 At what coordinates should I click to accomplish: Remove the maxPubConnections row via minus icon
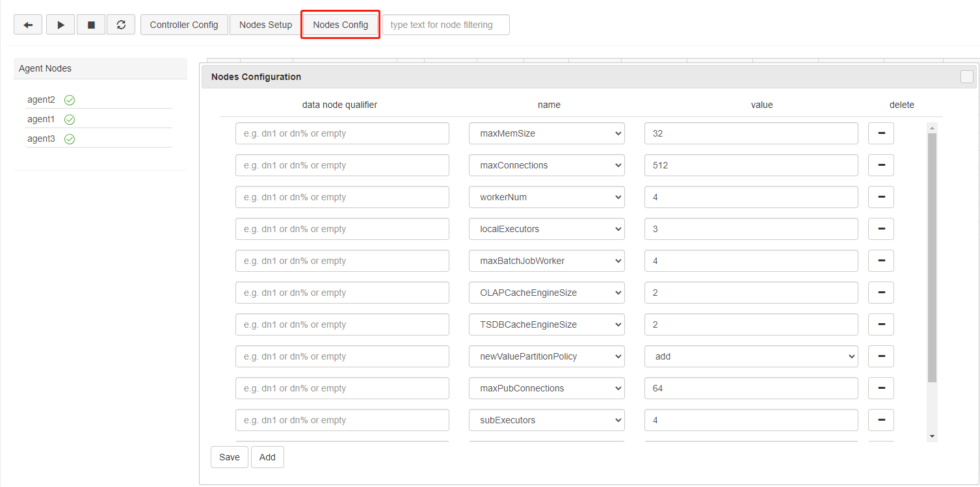coord(881,388)
